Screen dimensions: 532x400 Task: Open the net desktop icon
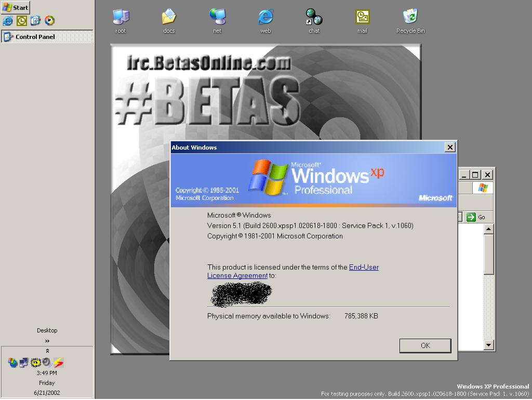[217, 21]
